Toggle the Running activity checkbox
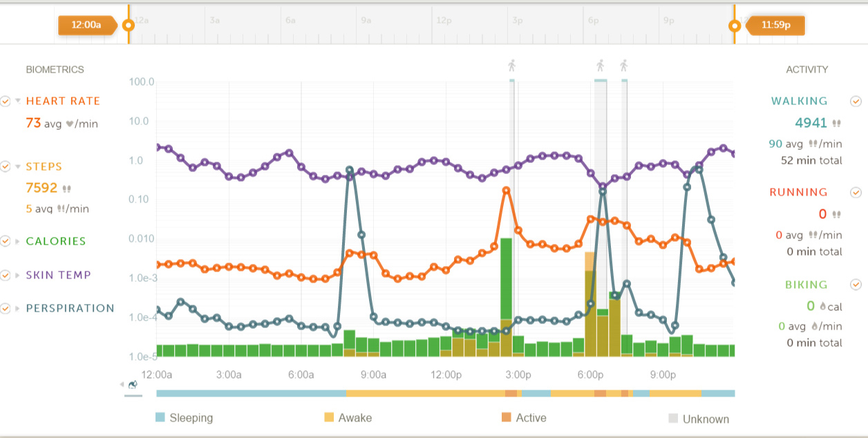Screen dimensions: 868x438 pyautogui.click(x=856, y=192)
